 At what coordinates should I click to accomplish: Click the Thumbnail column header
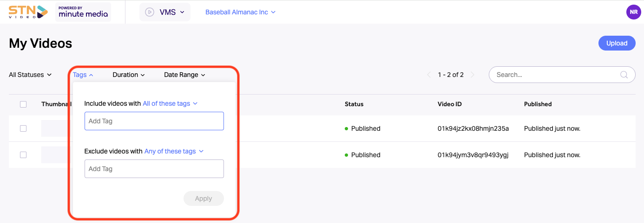point(57,104)
